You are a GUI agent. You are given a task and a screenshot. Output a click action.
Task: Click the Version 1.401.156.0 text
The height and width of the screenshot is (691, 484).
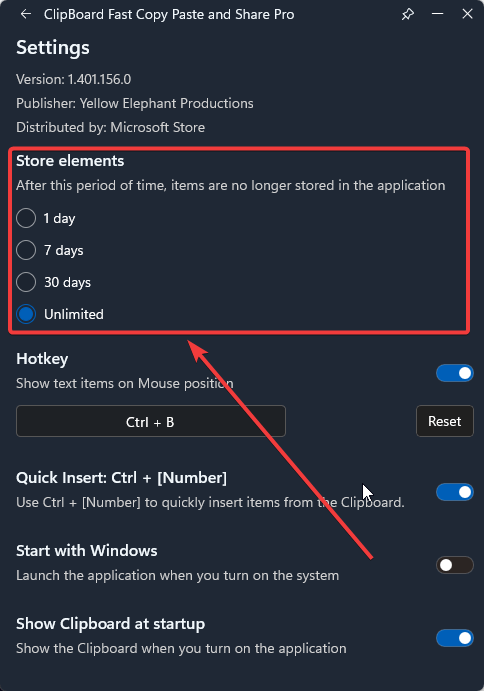click(x=74, y=79)
